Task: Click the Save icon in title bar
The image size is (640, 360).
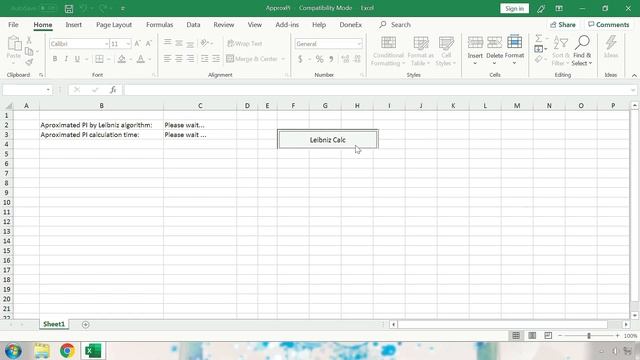Action: [69, 9]
